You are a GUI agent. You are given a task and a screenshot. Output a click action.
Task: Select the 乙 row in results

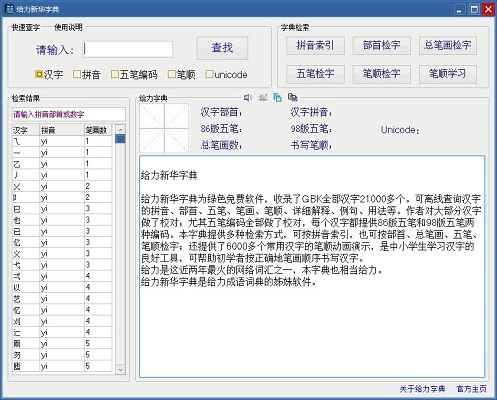point(62,164)
